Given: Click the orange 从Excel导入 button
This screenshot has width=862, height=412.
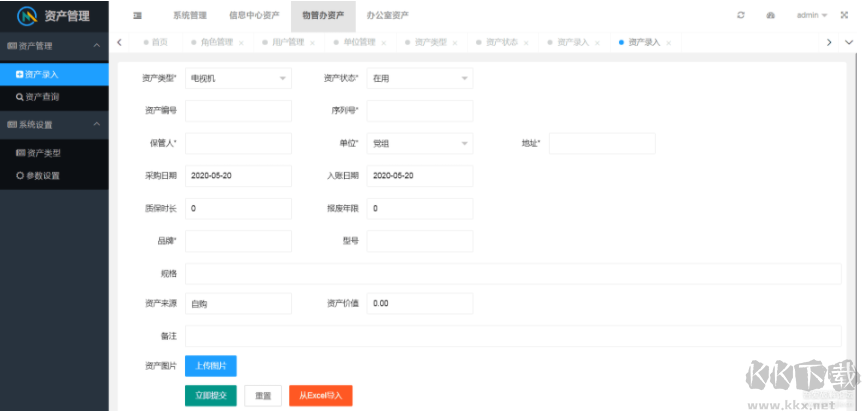Looking at the screenshot, I should [321, 396].
